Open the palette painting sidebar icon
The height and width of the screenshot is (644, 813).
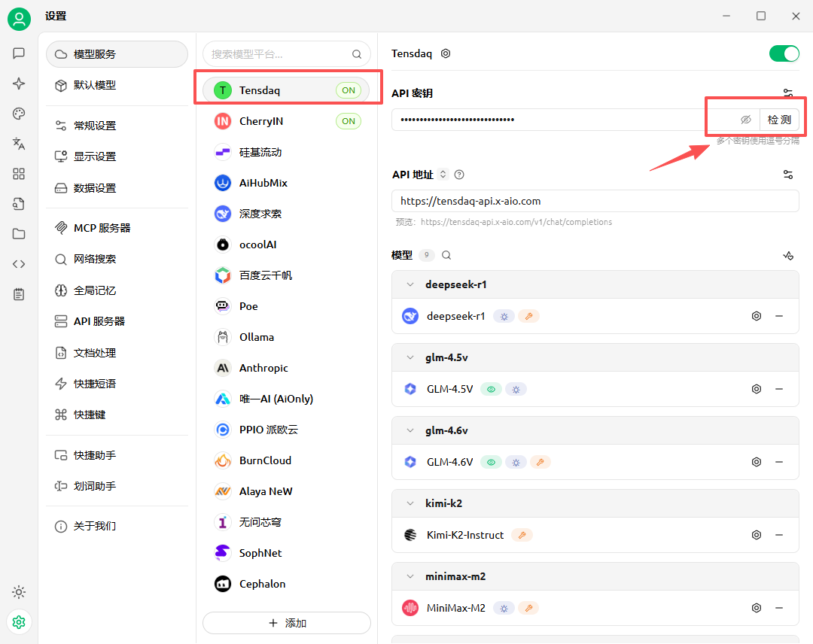point(19,114)
